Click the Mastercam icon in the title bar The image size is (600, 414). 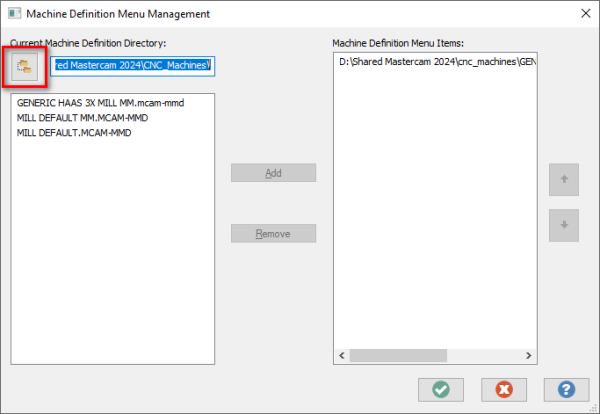pyautogui.click(x=15, y=13)
